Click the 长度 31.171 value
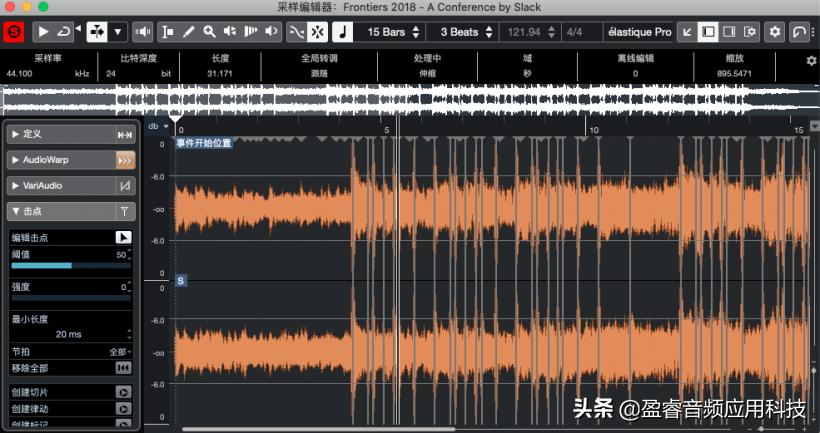The image size is (820, 433). (220, 74)
